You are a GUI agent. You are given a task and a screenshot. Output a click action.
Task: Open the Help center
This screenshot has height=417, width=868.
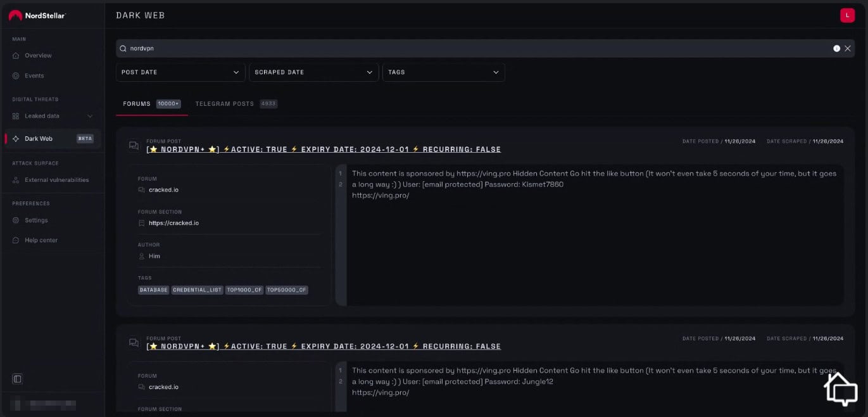[41, 241]
